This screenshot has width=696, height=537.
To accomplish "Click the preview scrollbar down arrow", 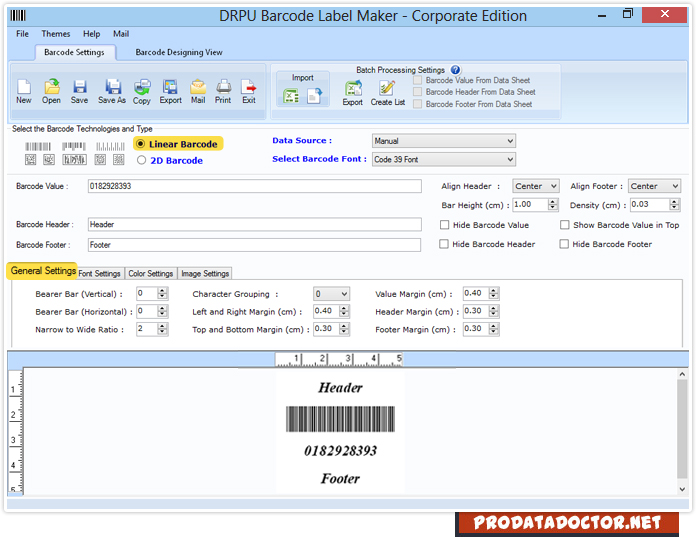I will (x=682, y=489).
